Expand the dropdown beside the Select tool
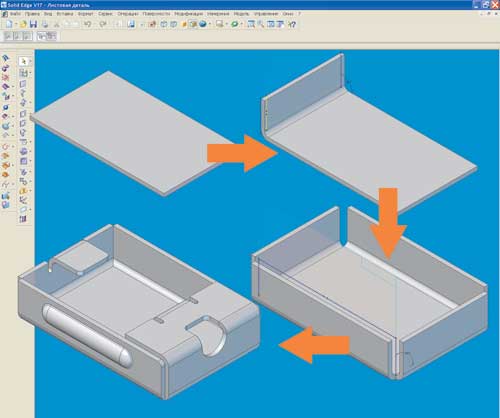500x418 pixels. click(30, 62)
